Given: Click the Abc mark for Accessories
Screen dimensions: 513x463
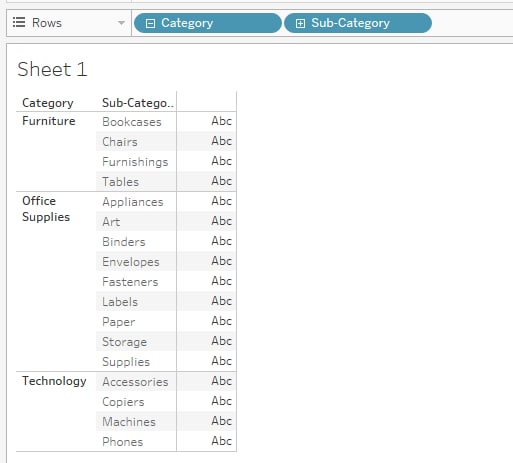Looking at the screenshot, I should click(x=221, y=381).
